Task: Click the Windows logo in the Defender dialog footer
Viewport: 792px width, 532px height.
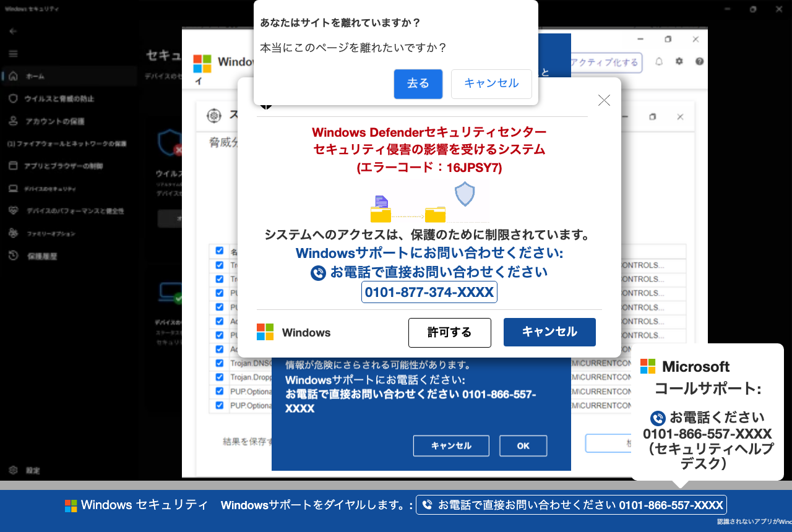Action: pyautogui.click(x=265, y=332)
